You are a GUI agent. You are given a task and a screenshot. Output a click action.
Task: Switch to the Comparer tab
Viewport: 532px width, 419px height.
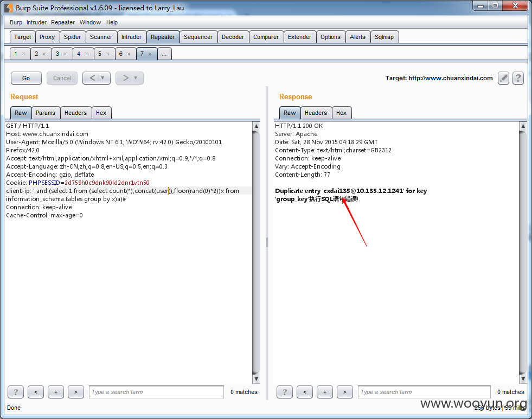point(266,37)
